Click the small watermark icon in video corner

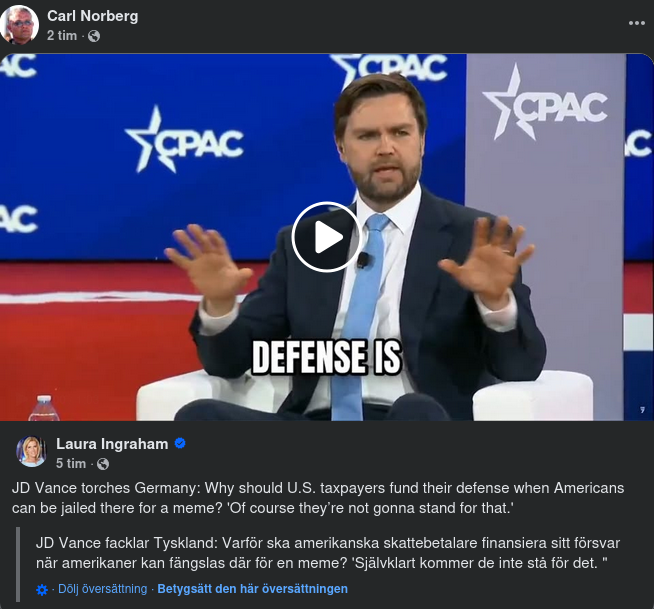coord(640,409)
